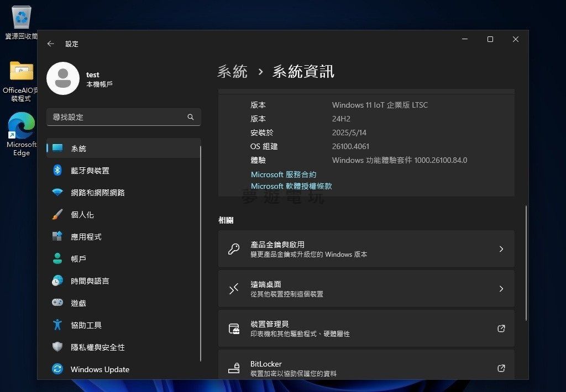Click the 隱私權與安全性 shield icon

pyautogui.click(x=57, y=347)
